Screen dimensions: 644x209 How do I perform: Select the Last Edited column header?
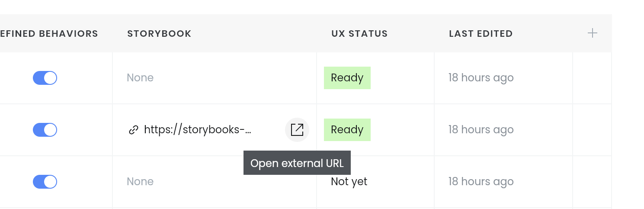pyautogui.click(x=481, y=34)
